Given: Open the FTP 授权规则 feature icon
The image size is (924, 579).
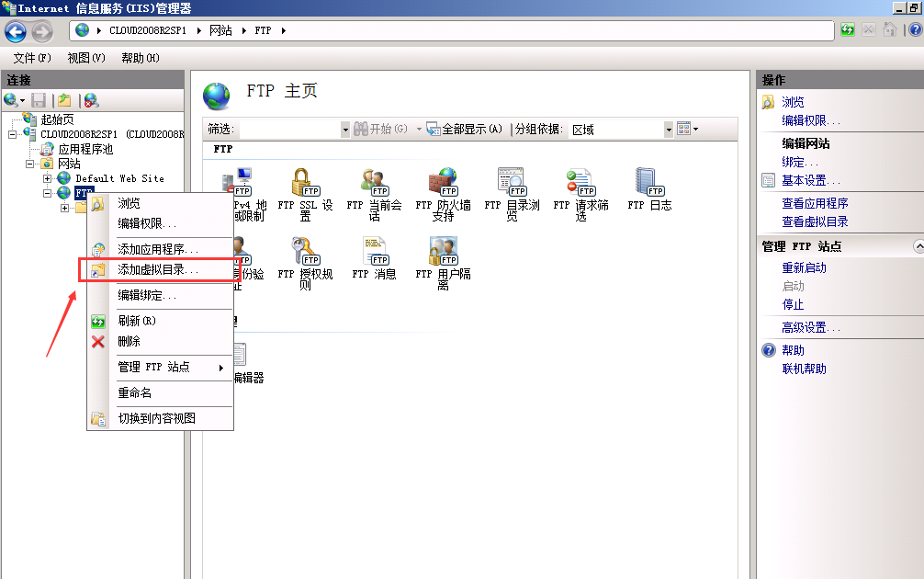Looking at the screenshot, I should tap(305, 263).
